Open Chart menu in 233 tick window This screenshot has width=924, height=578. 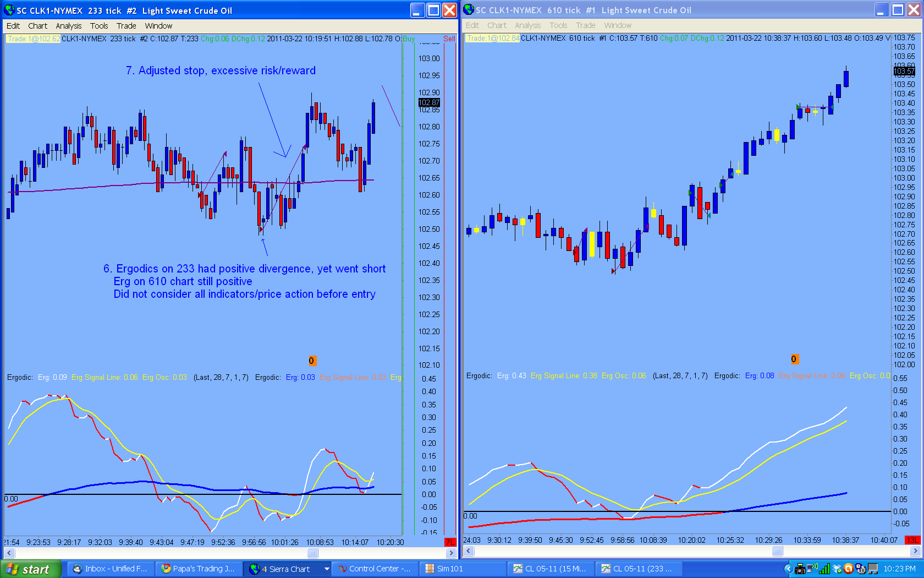(37, 26)
